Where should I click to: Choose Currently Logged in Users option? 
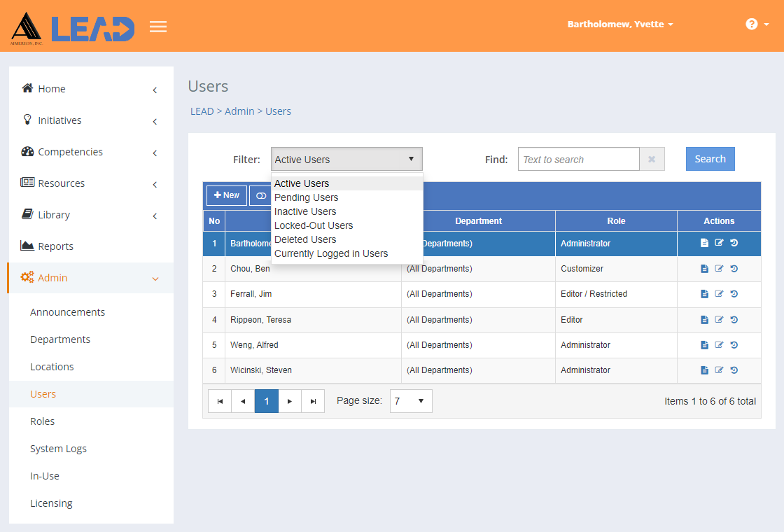(x=347, y=253)
